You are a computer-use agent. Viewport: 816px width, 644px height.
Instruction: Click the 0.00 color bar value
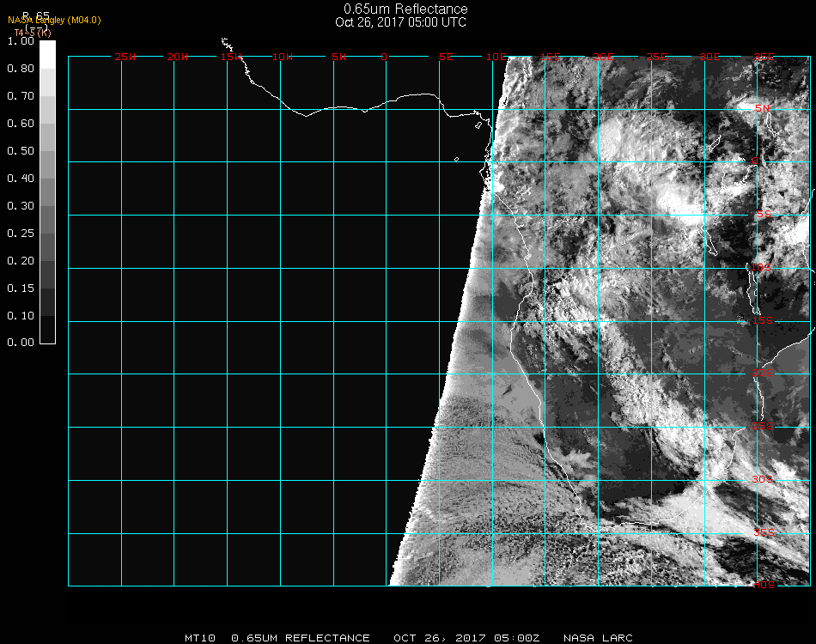tap(21, 343)
